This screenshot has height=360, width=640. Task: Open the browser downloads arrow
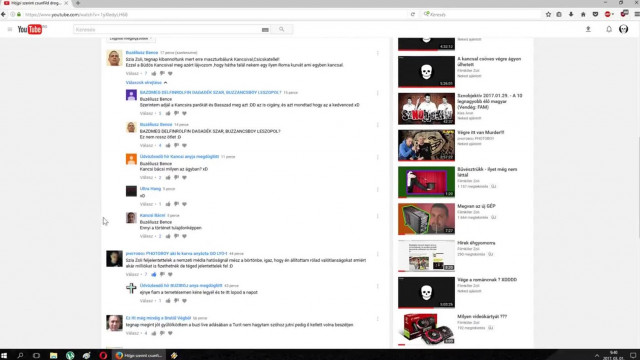click(571, 14)
